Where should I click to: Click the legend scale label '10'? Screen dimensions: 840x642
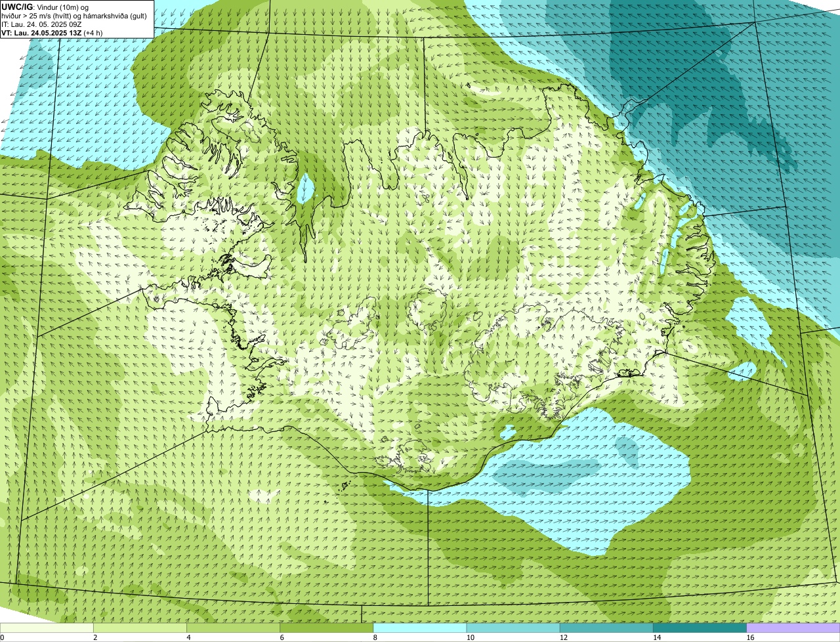point(470,637)
